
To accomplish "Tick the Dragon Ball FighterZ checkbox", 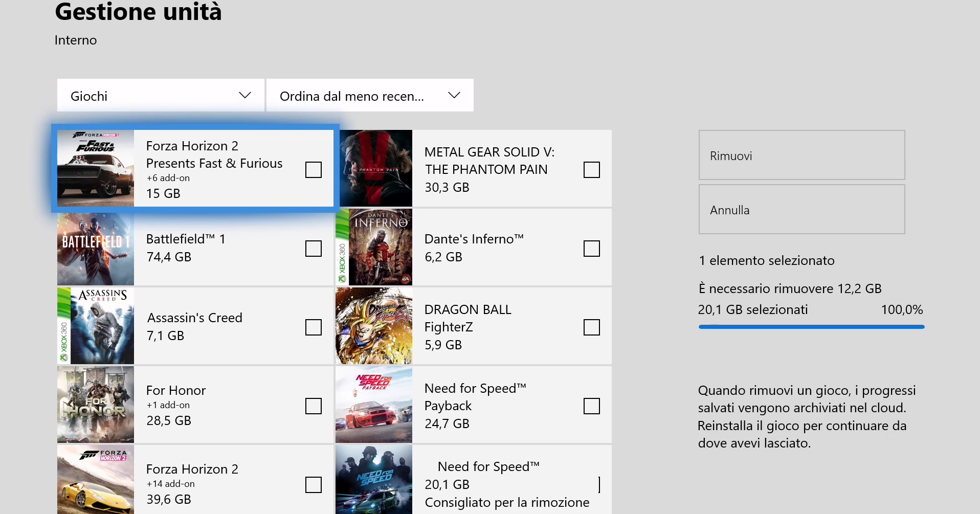I will pos(592,327).
